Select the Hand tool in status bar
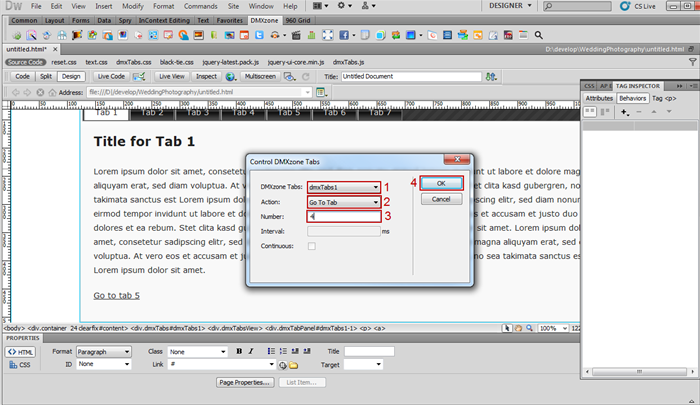The image size is (700, 405). click(518, 328)
